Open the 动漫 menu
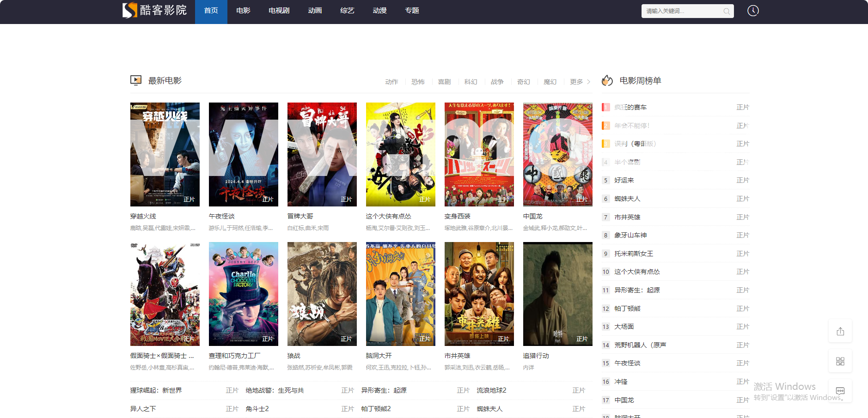Screen dimensions: 868x418 tap(379, 11)
